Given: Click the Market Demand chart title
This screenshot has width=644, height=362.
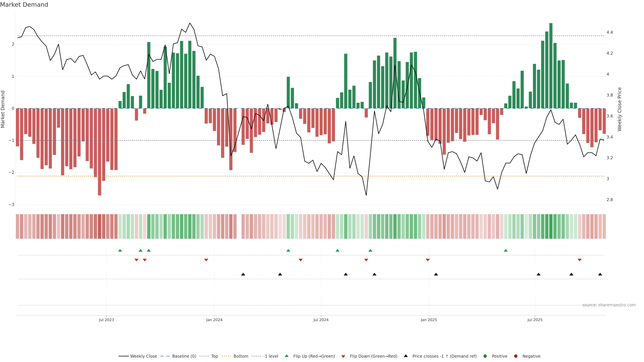Looking at the screenshot, I should tap(24, 5).
